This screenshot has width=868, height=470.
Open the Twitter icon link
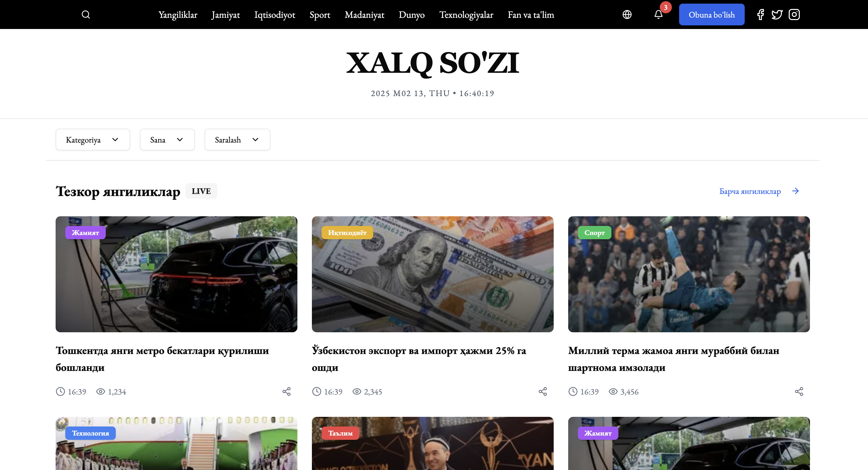tap(777, 14)
